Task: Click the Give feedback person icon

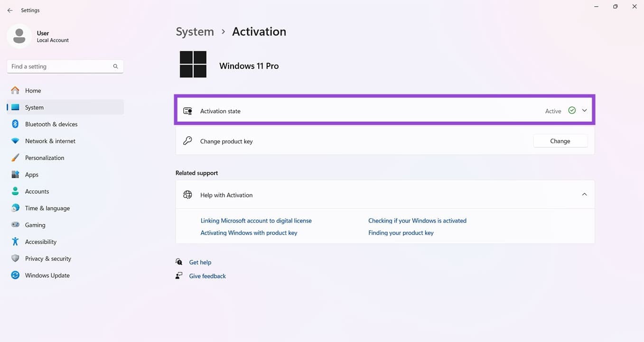Action: pos(179,276)
